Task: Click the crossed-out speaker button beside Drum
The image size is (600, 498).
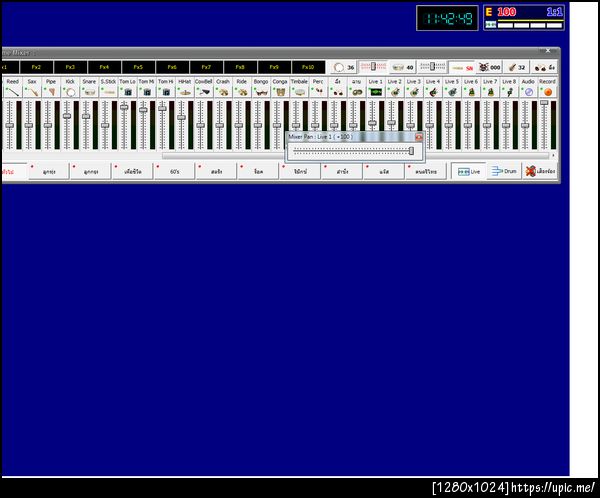Action: [540, 171]
